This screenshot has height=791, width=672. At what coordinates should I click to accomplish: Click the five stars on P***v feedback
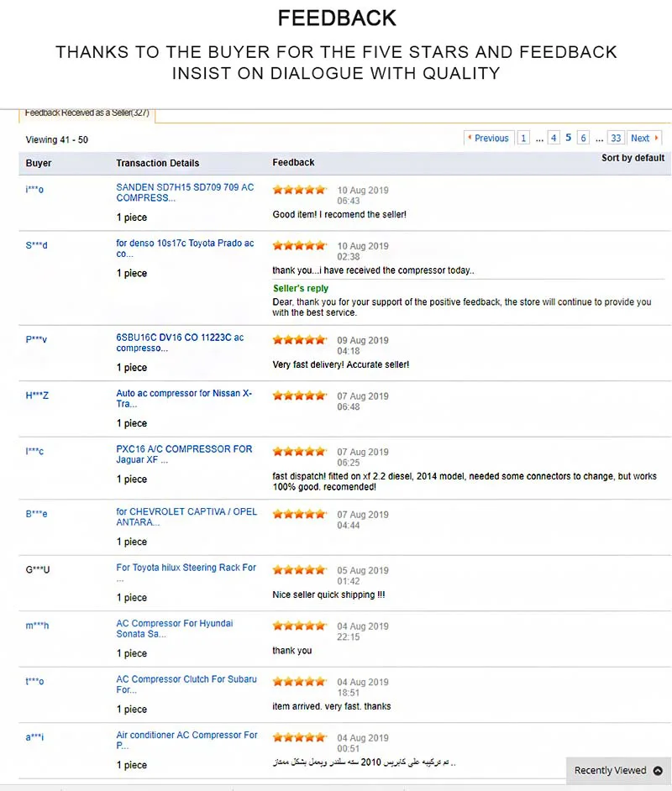click(300, 339)
